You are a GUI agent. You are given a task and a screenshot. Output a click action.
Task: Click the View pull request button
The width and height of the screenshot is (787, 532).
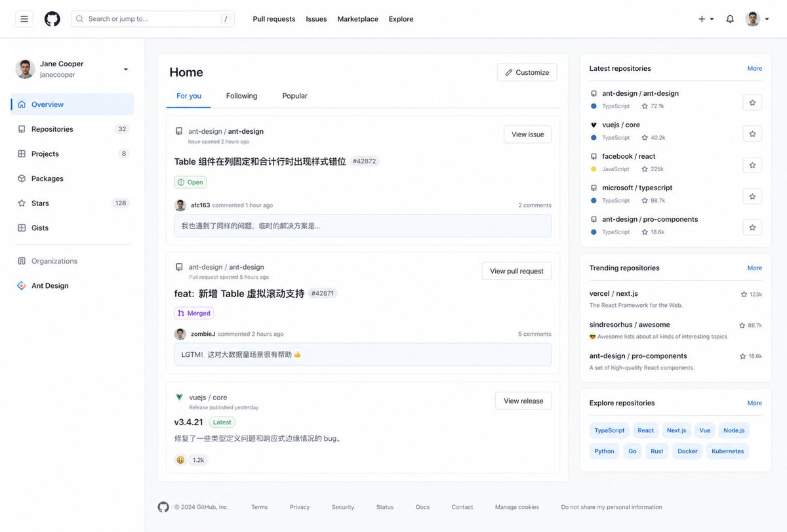point(517,271)
